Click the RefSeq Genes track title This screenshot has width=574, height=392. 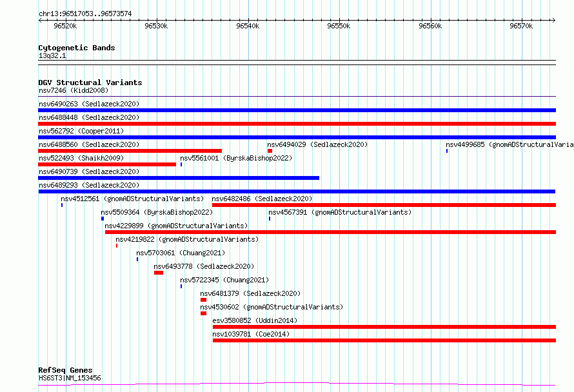coord(65,370)
